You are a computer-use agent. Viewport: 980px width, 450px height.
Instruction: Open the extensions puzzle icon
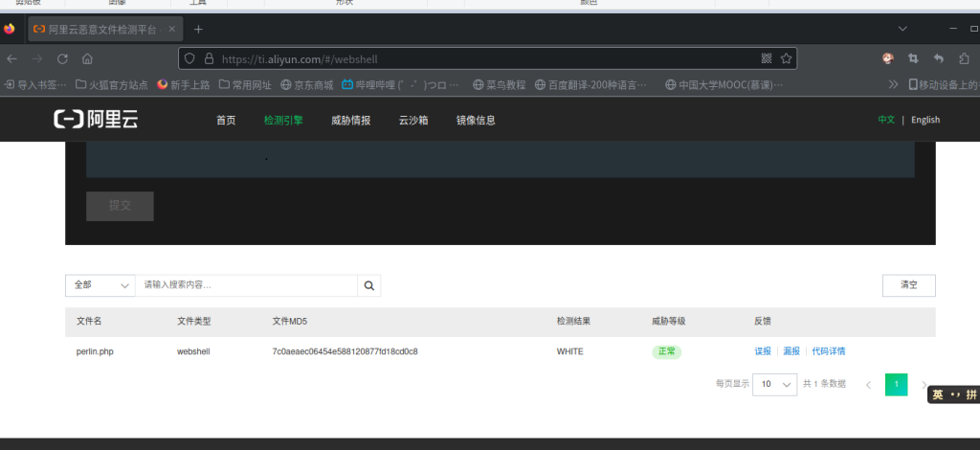964,58
